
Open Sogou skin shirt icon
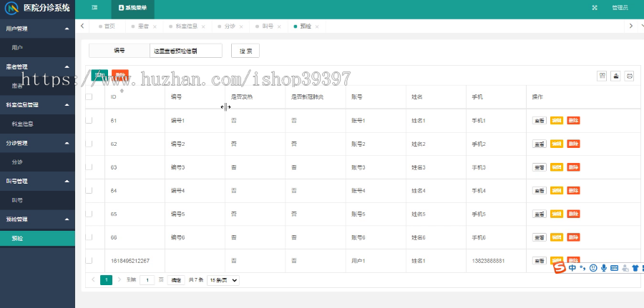635,268
